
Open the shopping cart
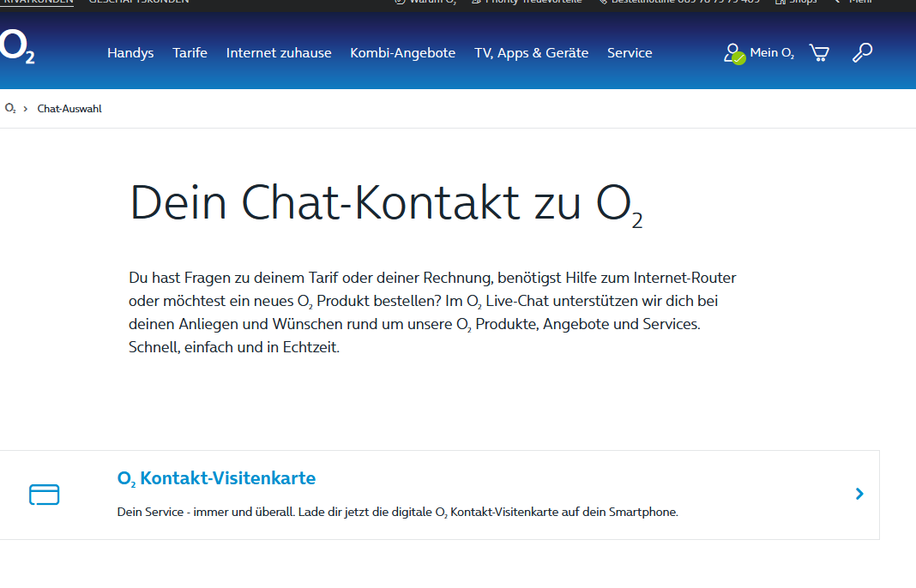[x=819, y=53]
